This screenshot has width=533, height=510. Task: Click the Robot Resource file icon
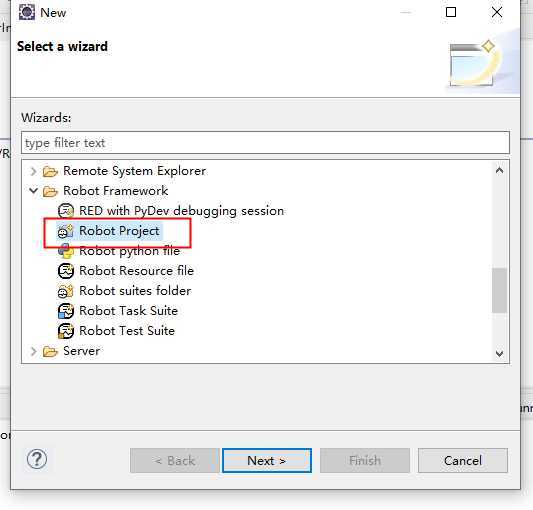point(65,271)
